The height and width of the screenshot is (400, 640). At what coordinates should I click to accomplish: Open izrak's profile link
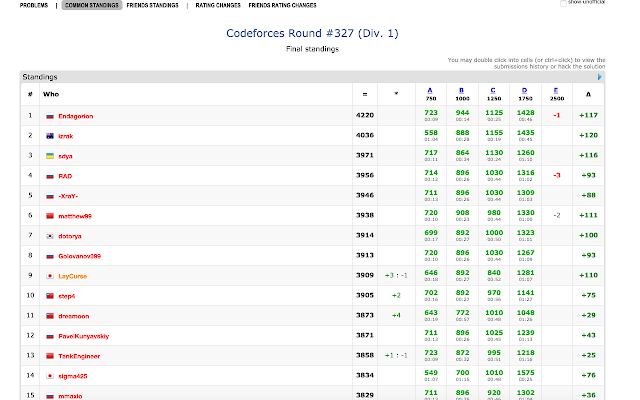66,136
